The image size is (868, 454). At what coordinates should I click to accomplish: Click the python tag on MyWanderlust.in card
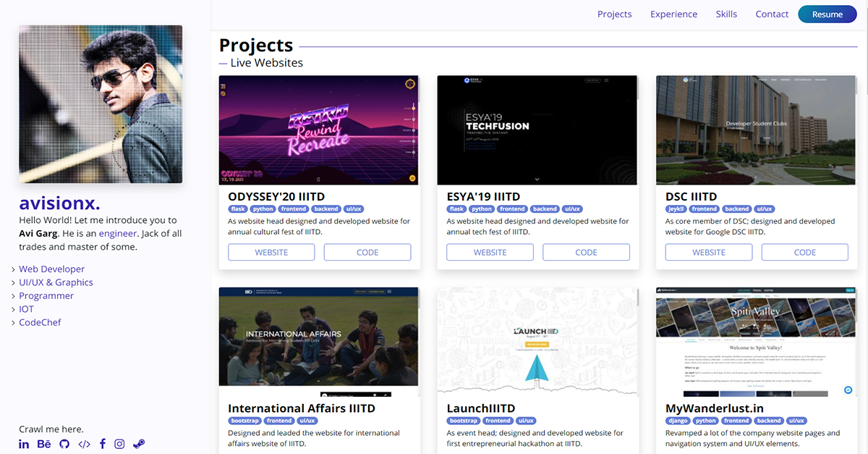[706, 421]
